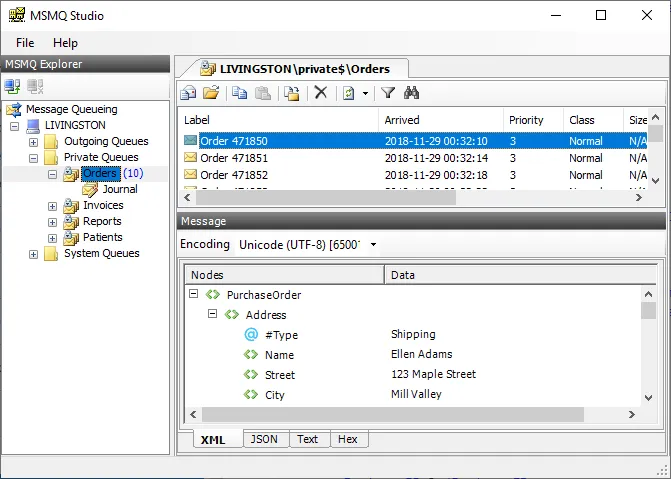Image resolution: width=671 pixels, height=479 pixels.
Task: Click the open folder toolbar icon
Action: 211,93
